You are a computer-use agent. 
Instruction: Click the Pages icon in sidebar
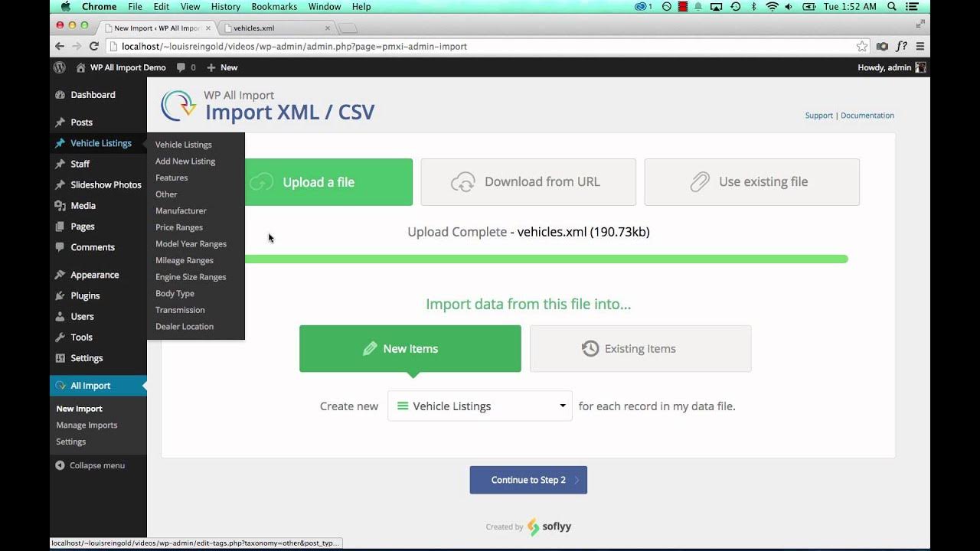60,227
